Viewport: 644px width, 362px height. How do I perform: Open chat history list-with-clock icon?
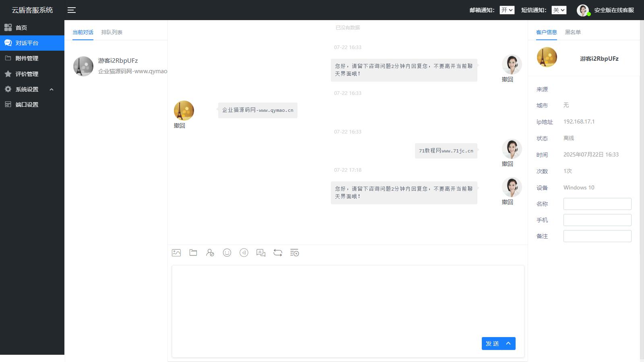tap(295, 253)
